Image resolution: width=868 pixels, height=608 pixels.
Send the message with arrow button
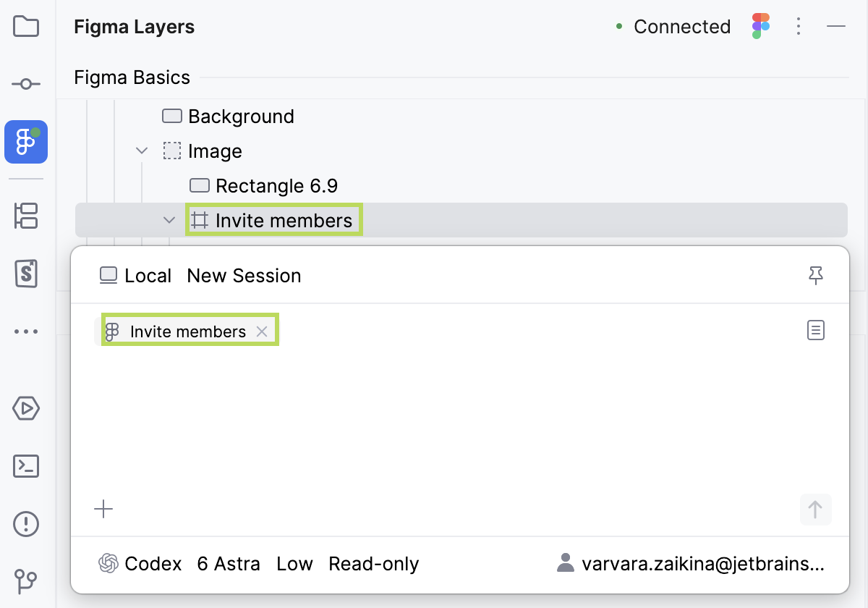(816, 510)
